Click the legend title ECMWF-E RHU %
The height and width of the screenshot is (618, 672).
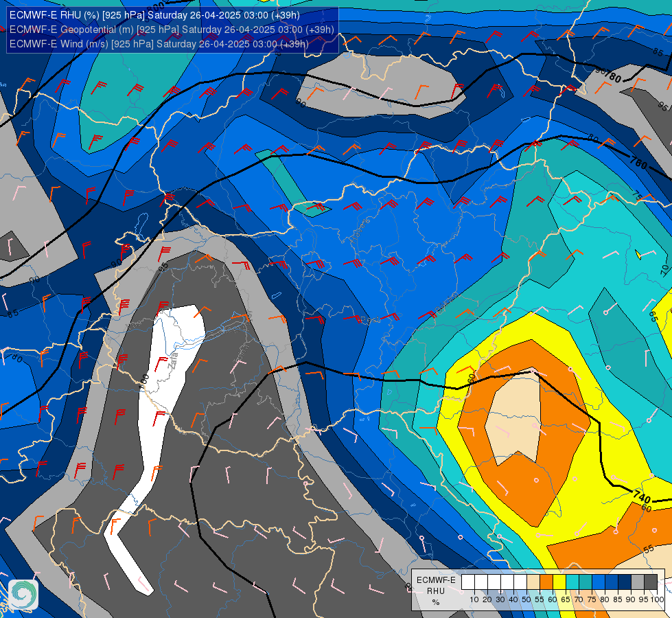tap(437, 591)
